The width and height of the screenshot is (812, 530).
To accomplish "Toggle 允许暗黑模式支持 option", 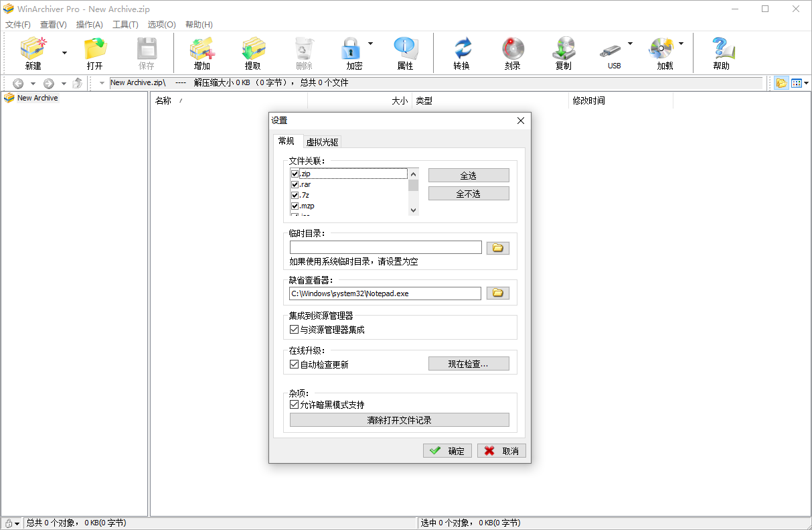I will coord(294,404).
